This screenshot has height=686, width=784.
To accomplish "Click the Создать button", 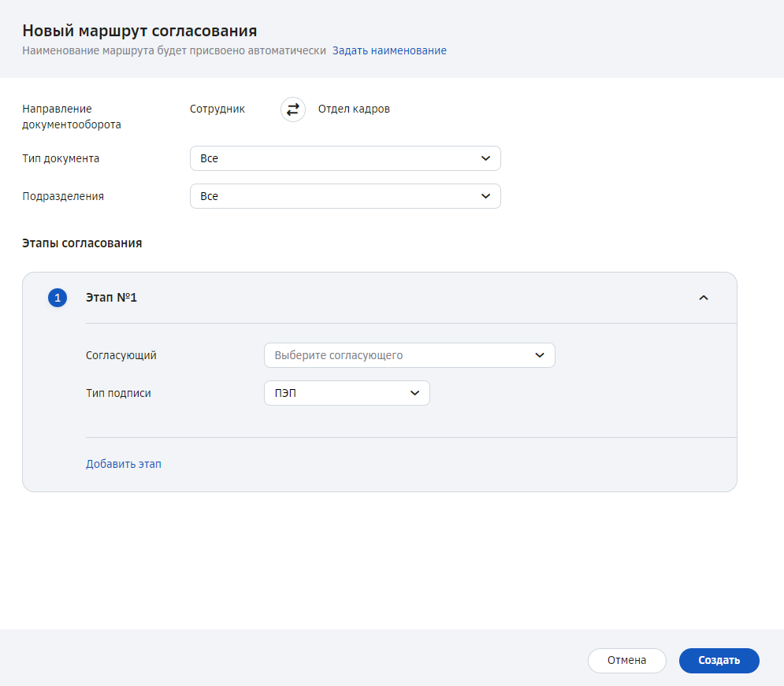I will pos(719,661).
